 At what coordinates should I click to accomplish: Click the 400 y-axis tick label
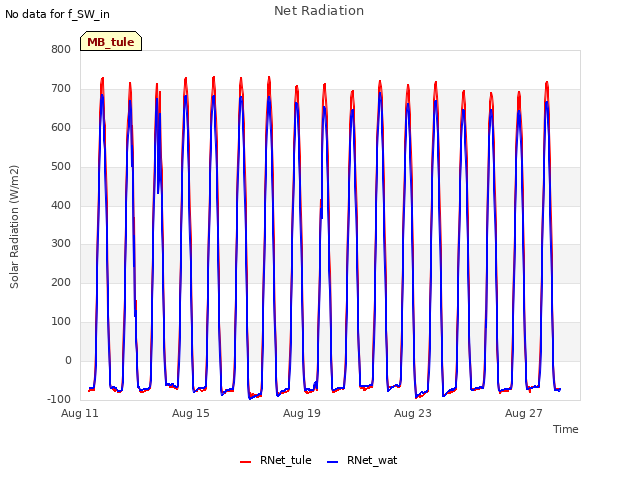(x=61, y=205)
